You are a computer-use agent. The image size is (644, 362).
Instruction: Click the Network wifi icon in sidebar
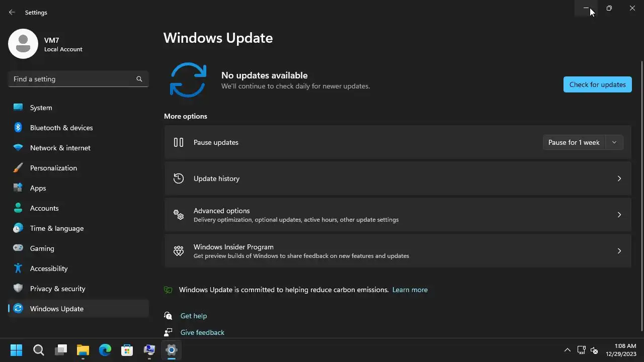pyautogui.click(x=18, y=148)
